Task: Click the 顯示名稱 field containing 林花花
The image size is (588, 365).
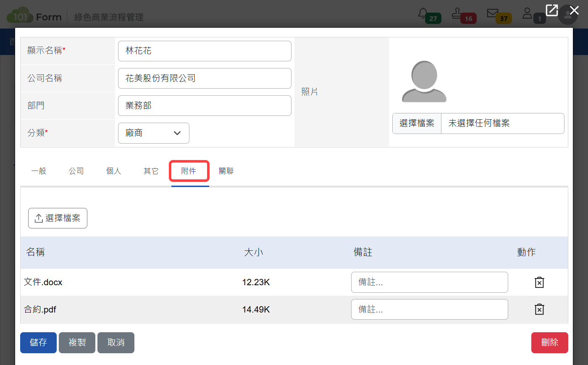Action: 205,51
